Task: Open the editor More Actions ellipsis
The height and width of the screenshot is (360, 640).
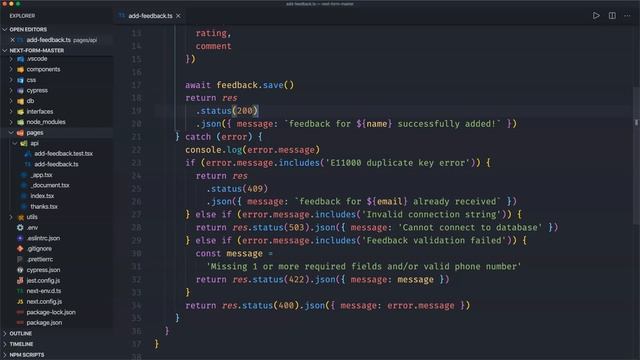Action: tap(627, 16)
